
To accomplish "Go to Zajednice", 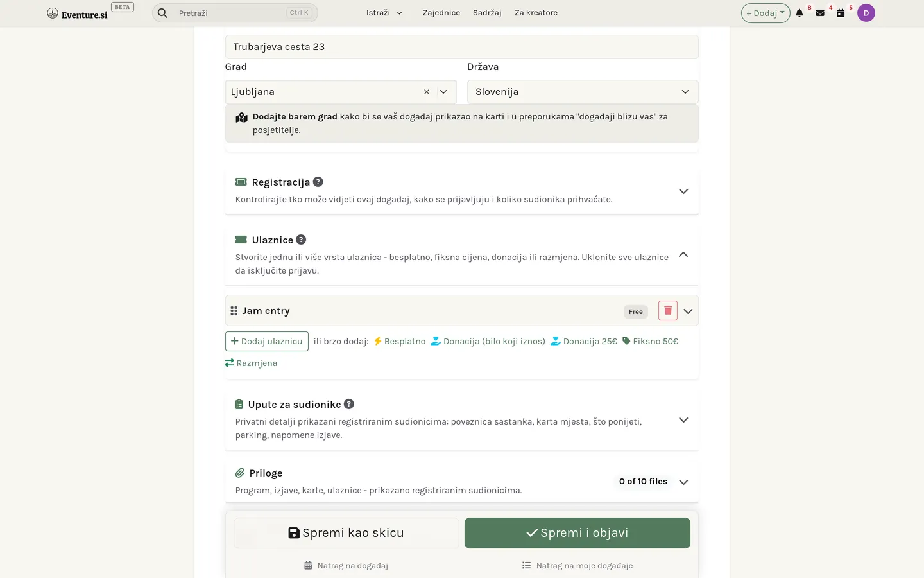I will [x=441, y=13].
